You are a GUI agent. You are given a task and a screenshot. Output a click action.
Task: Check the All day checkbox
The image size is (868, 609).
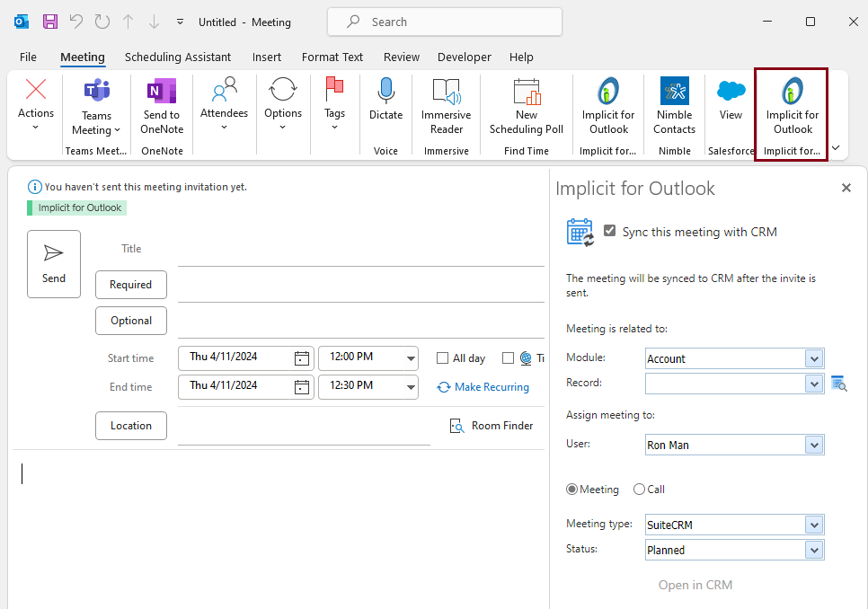(442, 358)
